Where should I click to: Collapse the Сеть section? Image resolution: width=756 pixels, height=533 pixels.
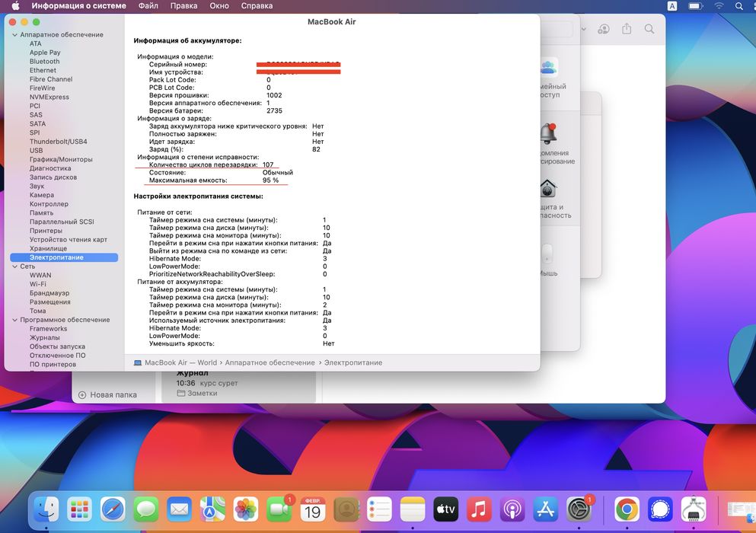(x=14, y=266)
